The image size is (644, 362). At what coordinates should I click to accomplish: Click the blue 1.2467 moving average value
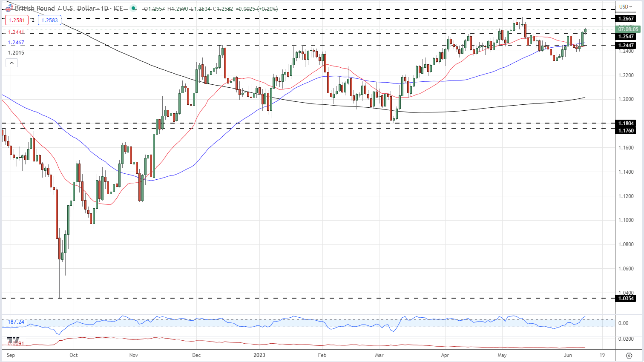(x=16, y=43)
